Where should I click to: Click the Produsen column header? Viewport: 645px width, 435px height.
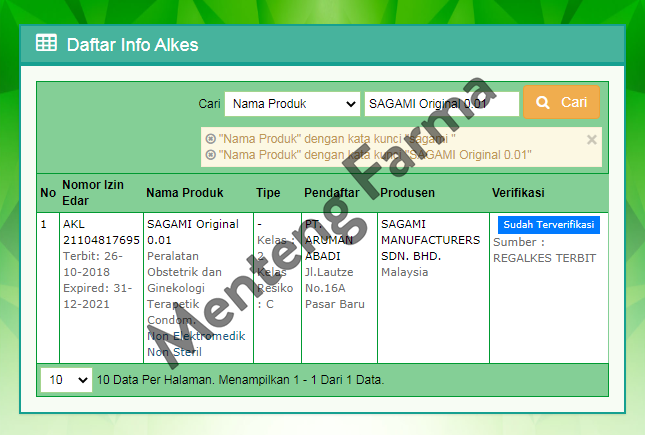coord(407,193)
